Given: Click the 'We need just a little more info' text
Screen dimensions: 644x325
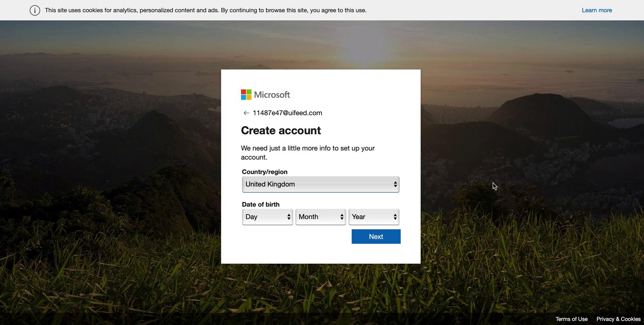Looking at the screenshot, I should [x=308, y=153].
